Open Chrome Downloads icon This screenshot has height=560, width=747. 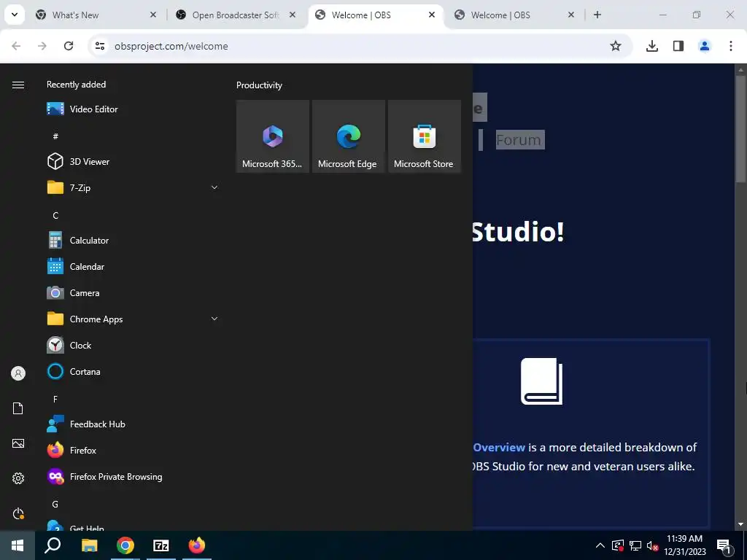651,46
